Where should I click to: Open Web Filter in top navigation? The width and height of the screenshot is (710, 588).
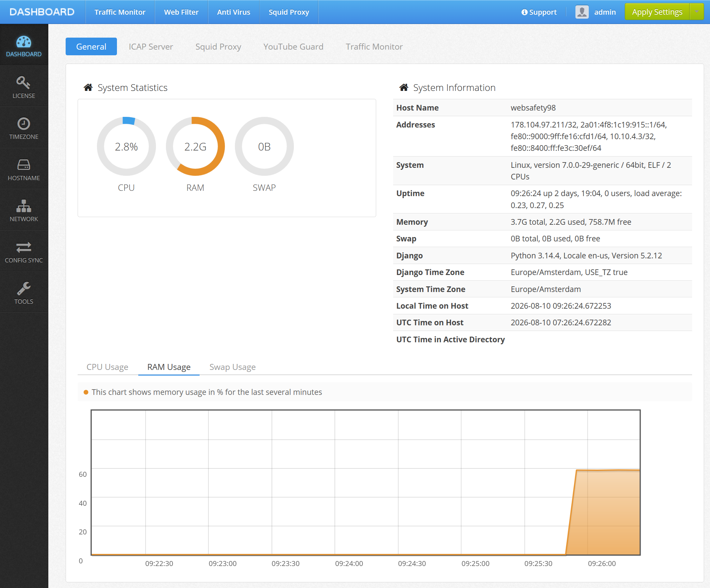coord(181,12)
